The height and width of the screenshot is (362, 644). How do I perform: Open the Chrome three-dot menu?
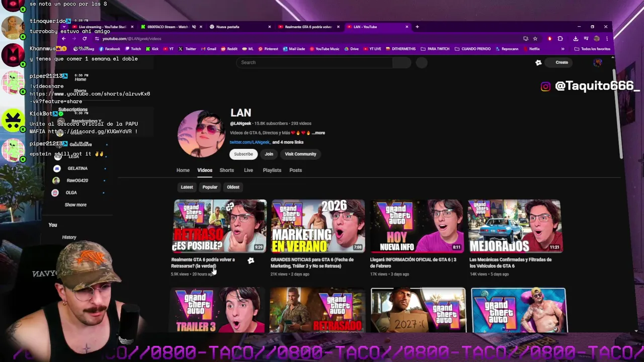coord(607,39)
